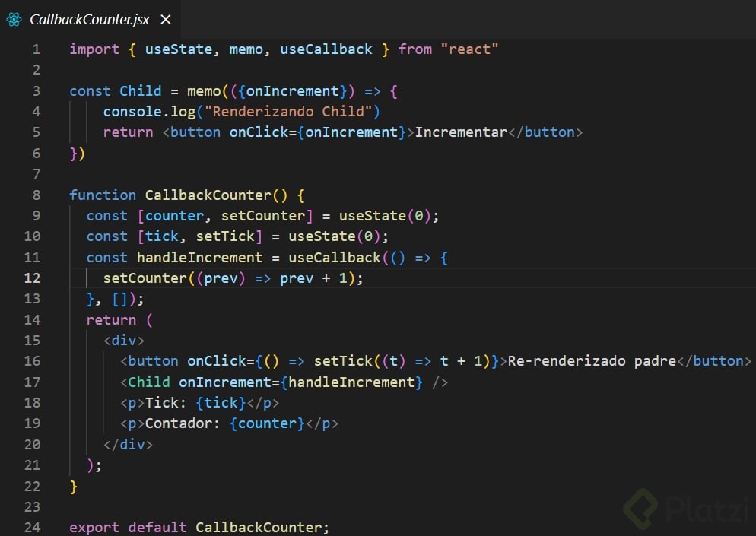The width and height of the screenshot is (756, 536).
Task: Click line number 14 in gutter
Action: pyautogui.click(x=32, y=319)
